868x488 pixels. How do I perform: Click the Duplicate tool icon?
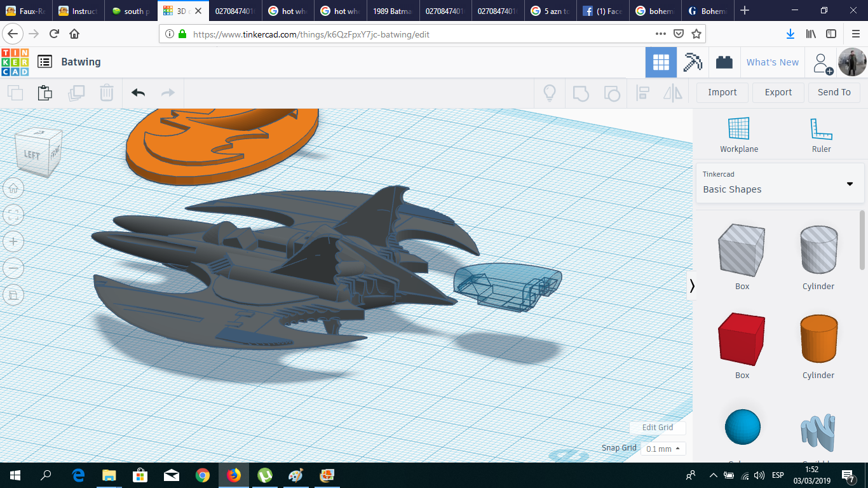pos(76,93)
